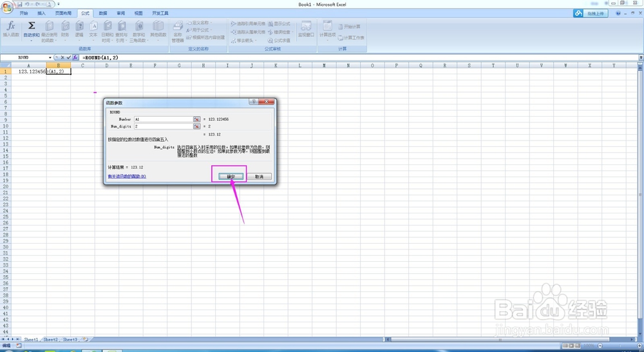Viewport: 644px width, 352px height.
Task: Open the Calculation Options (计算选项) dropdown
Action: (327, 31)
